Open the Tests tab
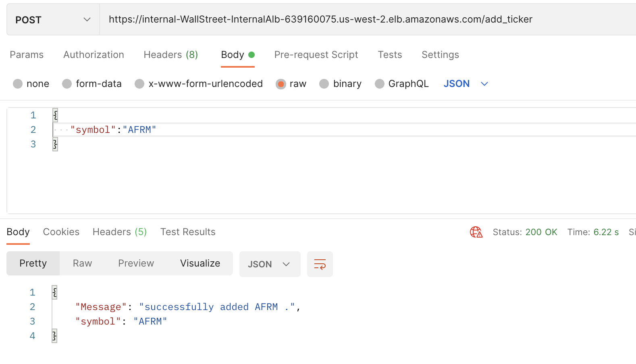Image resolution: width=636 pixels, height=364 pixels. pos(389,55)
